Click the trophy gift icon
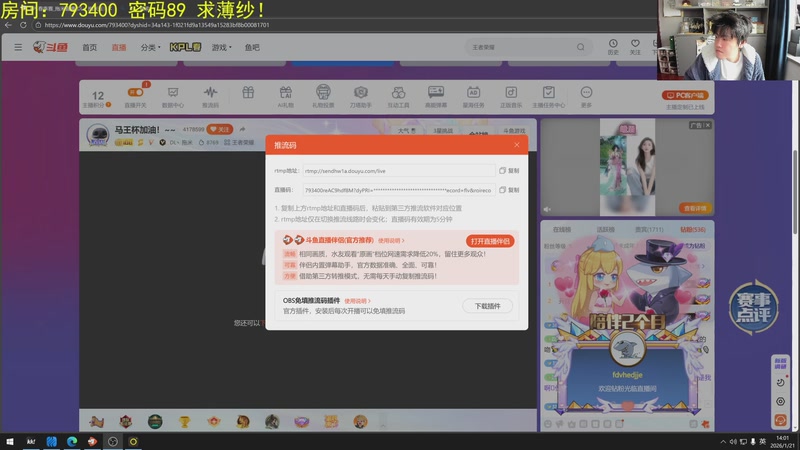 (x=184, y=421)
